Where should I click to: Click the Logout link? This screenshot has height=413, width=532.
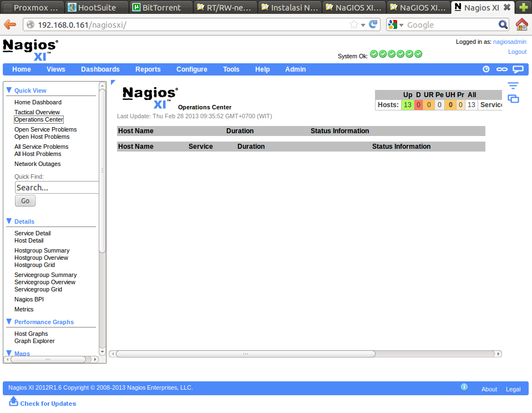click(517, 52)
